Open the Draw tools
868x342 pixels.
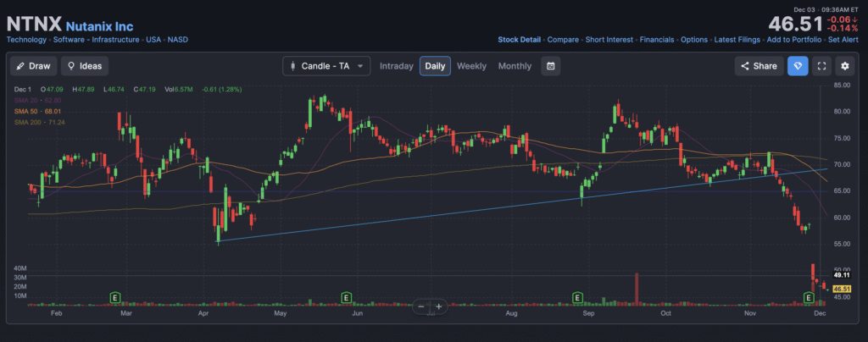pos(32,66)
